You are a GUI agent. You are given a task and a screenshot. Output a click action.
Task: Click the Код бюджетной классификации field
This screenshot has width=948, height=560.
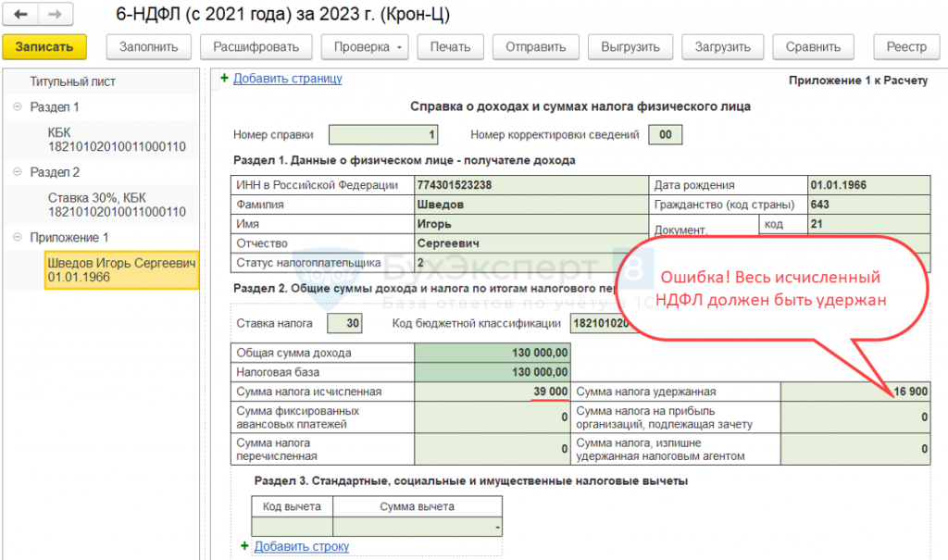click(600, 324)
